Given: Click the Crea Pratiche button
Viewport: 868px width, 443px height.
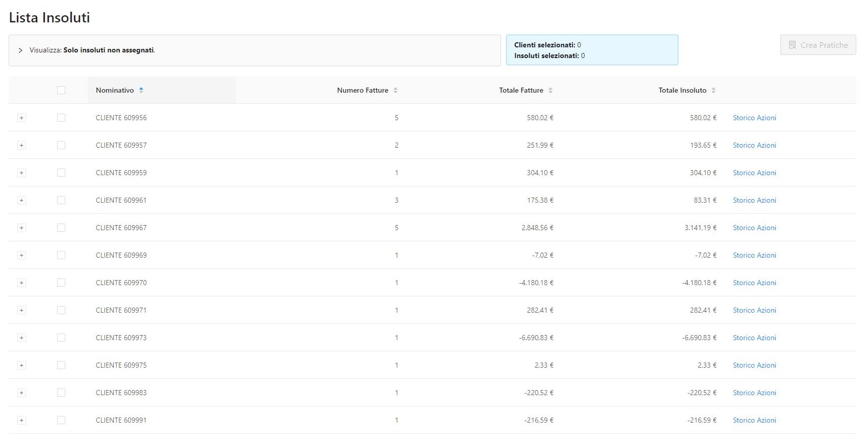Looking at the screenshot, I should point(818,45).
